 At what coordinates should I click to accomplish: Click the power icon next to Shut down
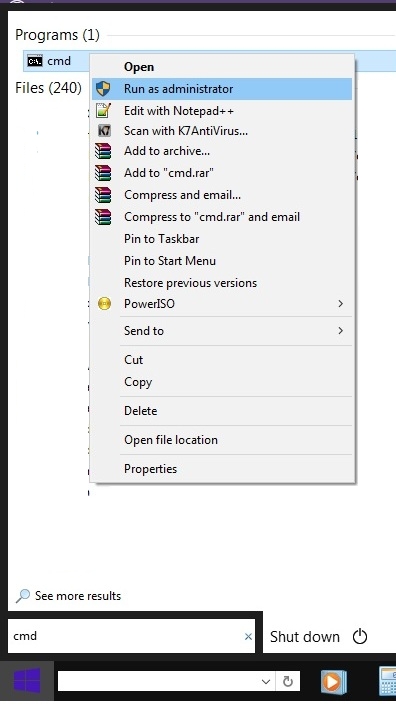click(360, 637)
